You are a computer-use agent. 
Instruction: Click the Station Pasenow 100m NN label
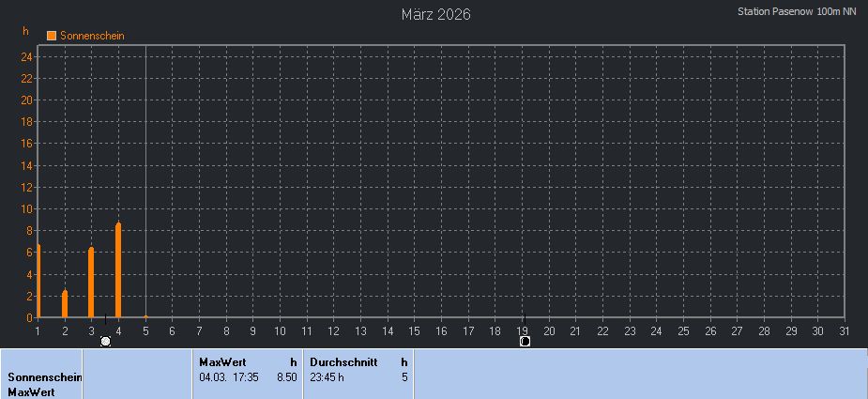pos(797,11)
